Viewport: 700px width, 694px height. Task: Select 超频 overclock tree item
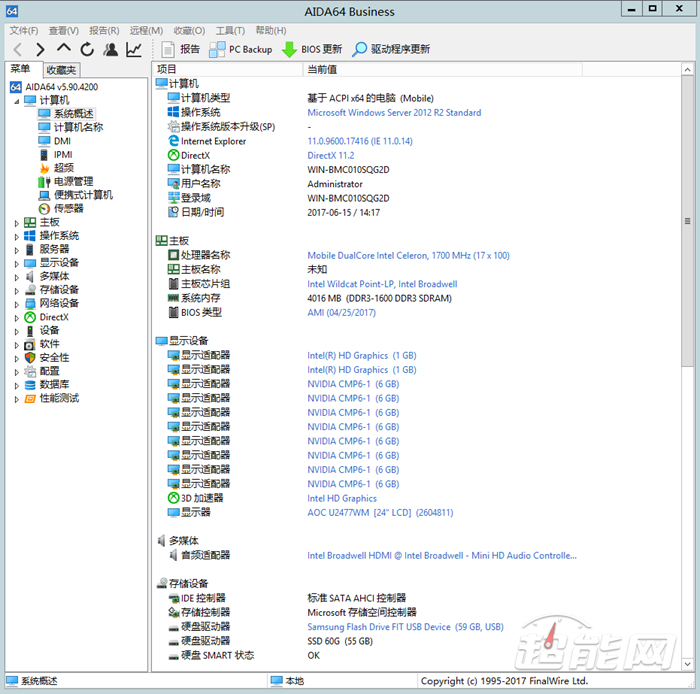[x=64, y=168]
